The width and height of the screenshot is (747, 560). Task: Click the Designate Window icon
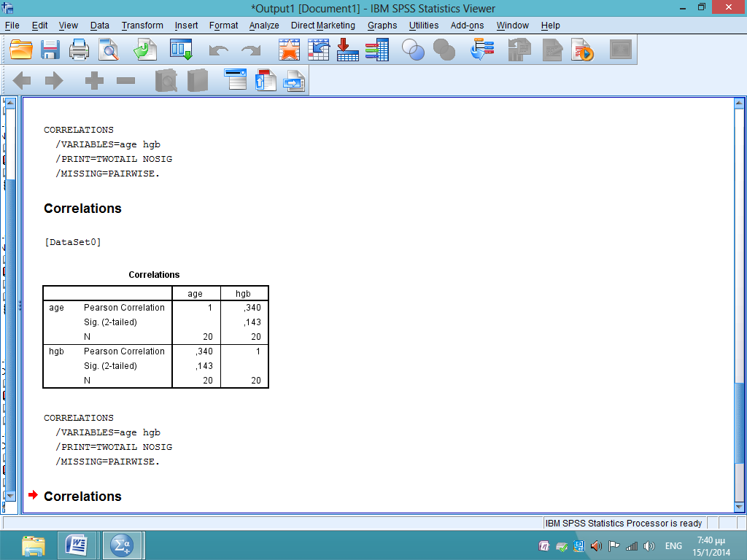point(482,50)
